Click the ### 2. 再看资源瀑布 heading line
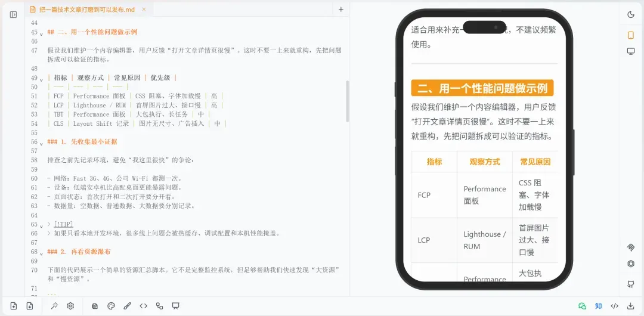The width and height of the screenshot is (644, 316). [x=79, y=252]
